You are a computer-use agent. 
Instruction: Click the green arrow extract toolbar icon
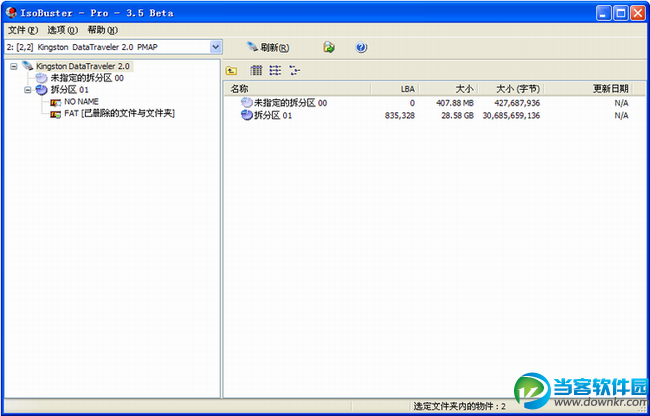[x=329, y=47]
